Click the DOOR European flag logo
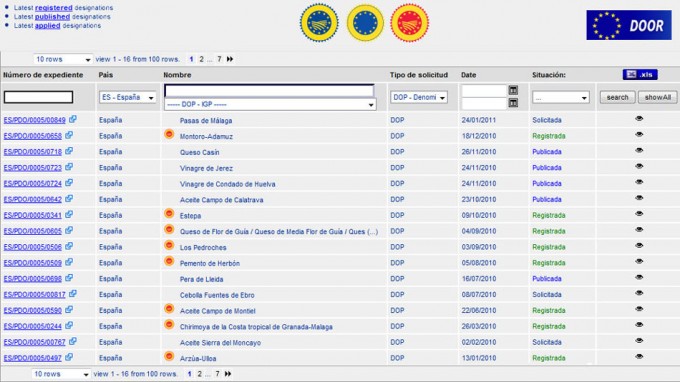The width and height of the screenshot is (680, 382). click(629, 25)
